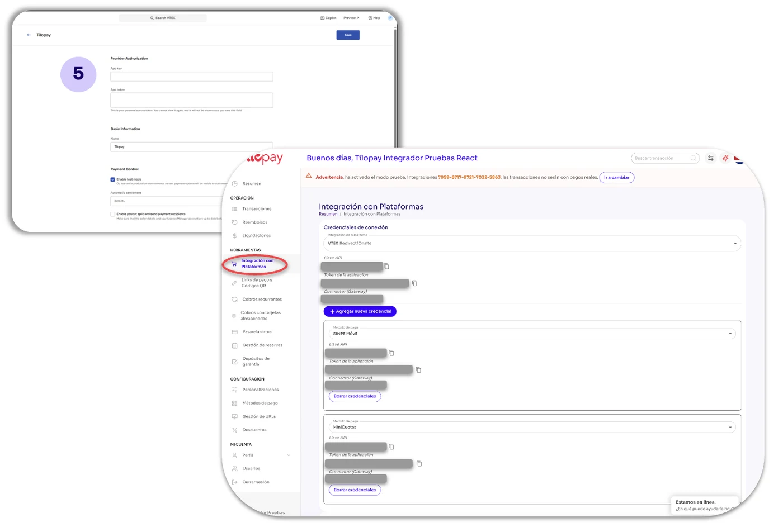Open Links de pago y Códigos QR
This screenshot has width=783, height=532.
tap(257, 283)
